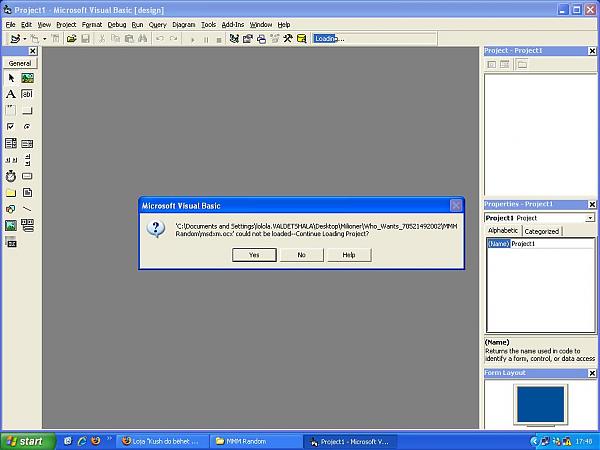
Task: Close the Form Layout panel
Action: click(592, 373)
